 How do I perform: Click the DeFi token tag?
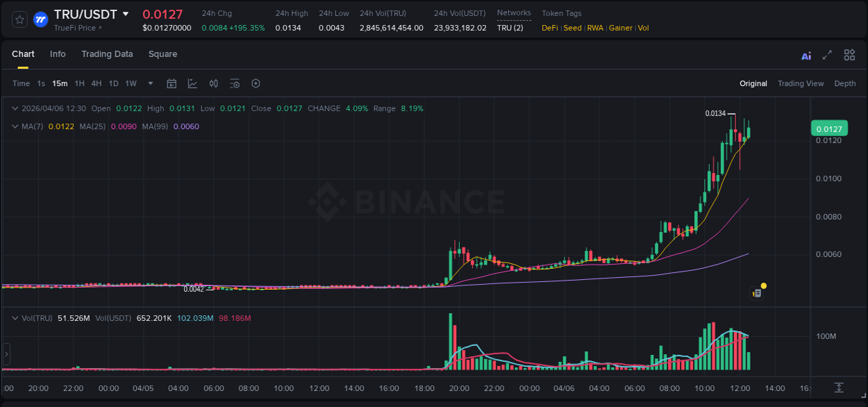(550, 28)
